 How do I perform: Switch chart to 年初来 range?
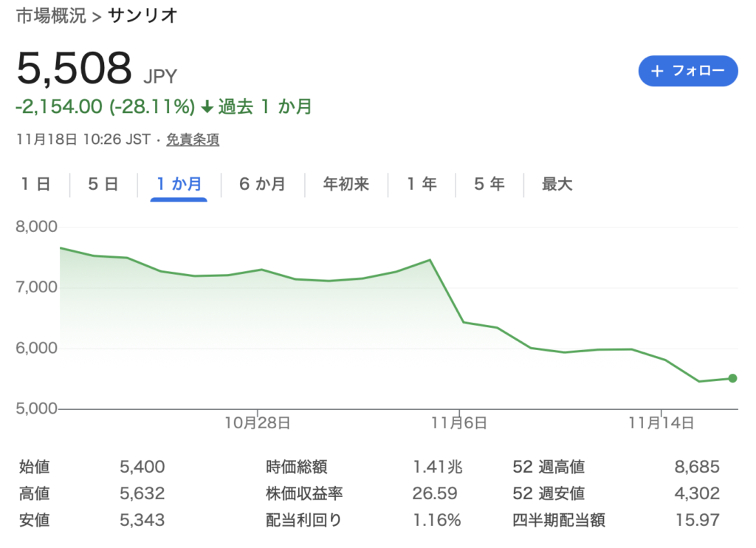(x=346, y=185)
